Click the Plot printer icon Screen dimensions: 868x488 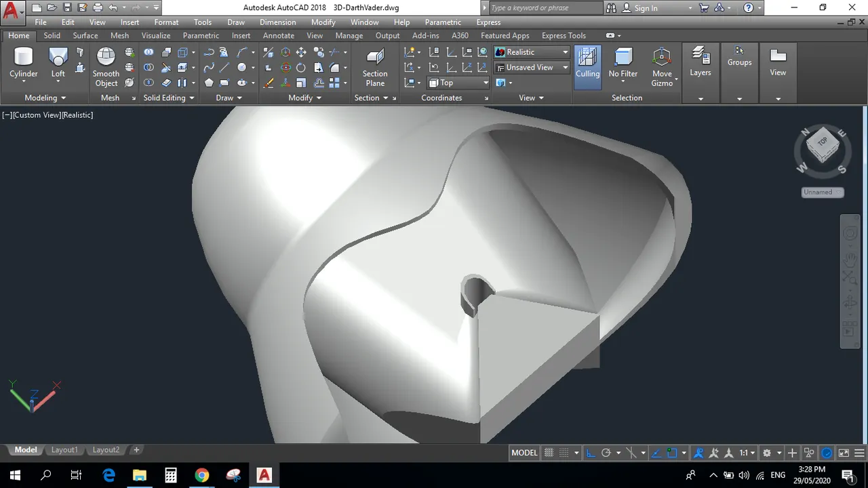[x=98, y=8]
